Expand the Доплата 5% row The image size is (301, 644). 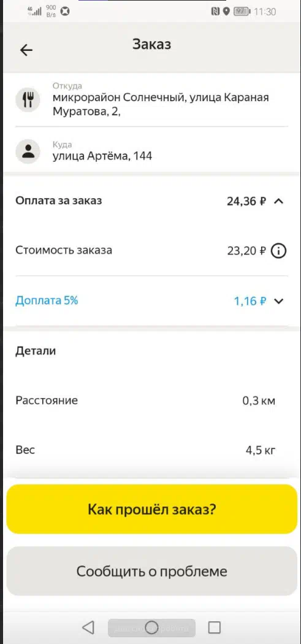151,301
